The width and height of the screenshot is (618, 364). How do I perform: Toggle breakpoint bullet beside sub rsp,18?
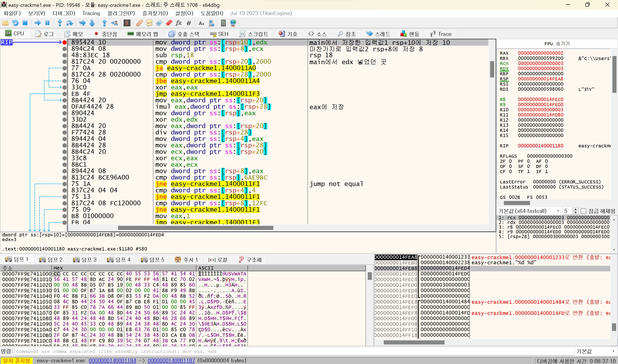click(65, 55)
